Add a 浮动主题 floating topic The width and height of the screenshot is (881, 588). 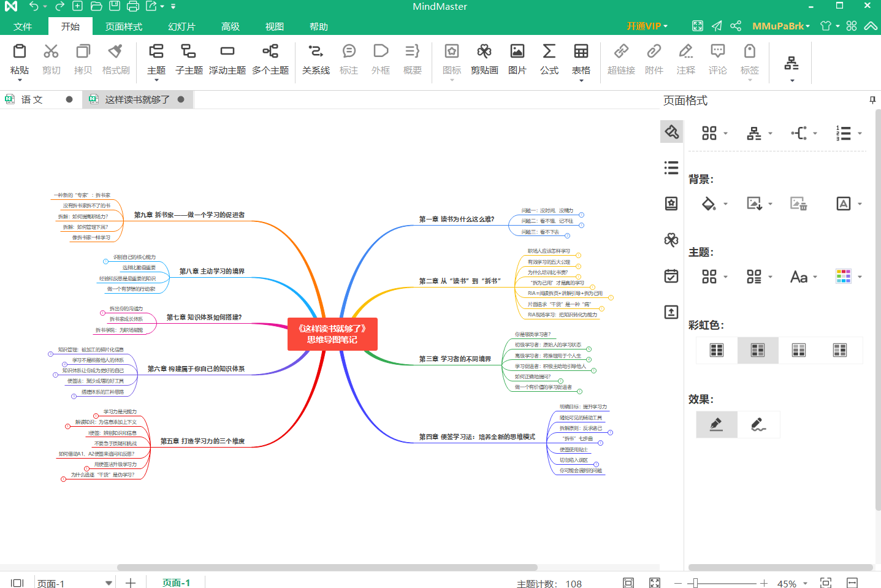(227, 59)
